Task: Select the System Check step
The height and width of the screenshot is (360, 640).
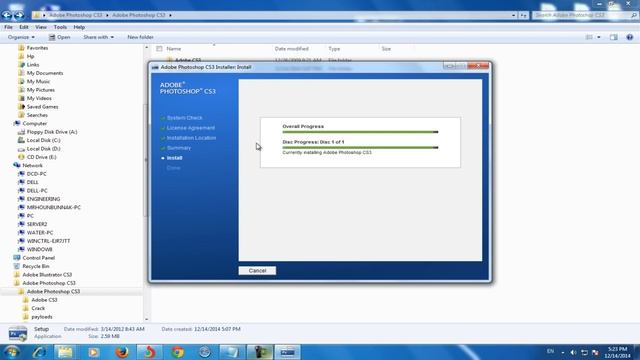Action: (x=184, y=118)
